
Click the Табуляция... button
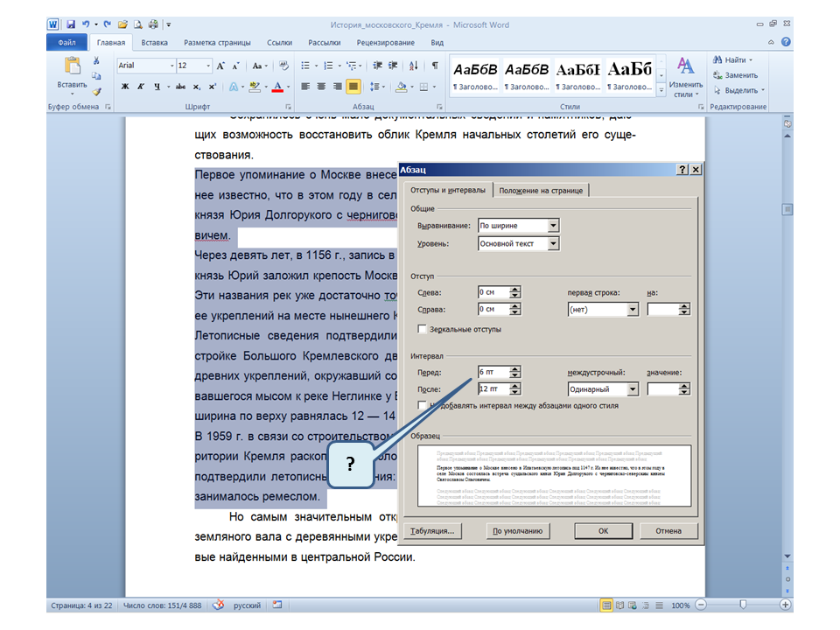coord(431,530)
